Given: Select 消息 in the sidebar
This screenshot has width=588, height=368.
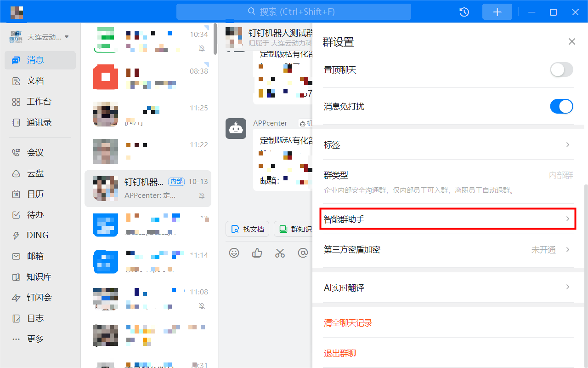Looking at the screenshot, I should click(x=40, y=60).
